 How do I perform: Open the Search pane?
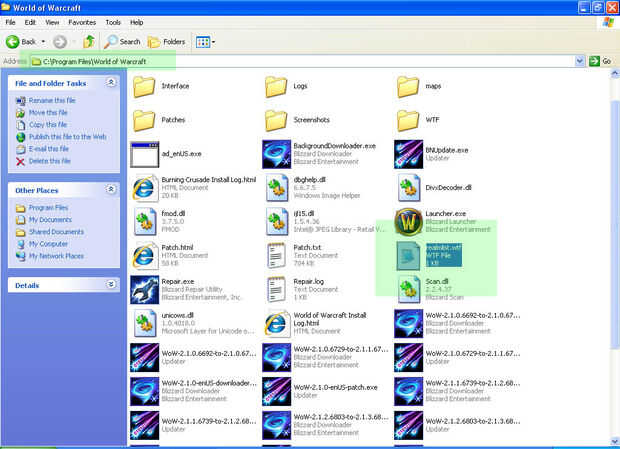point(122,42)
